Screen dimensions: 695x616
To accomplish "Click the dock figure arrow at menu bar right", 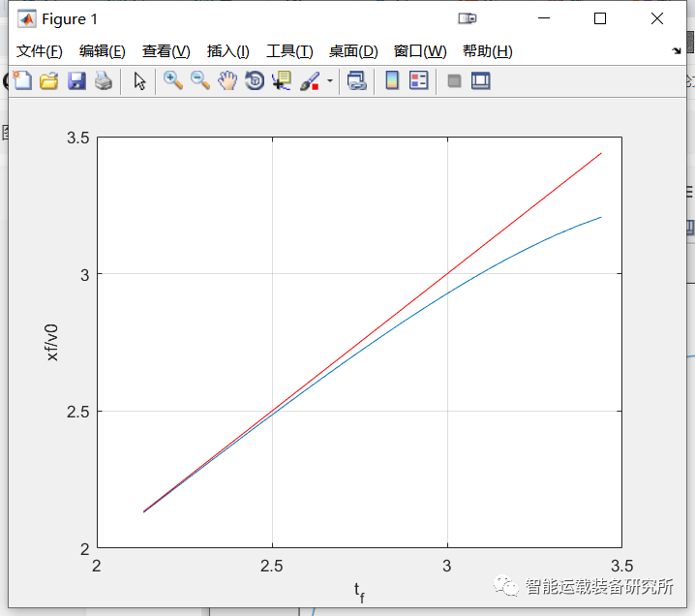I will [x=677, y=51].
